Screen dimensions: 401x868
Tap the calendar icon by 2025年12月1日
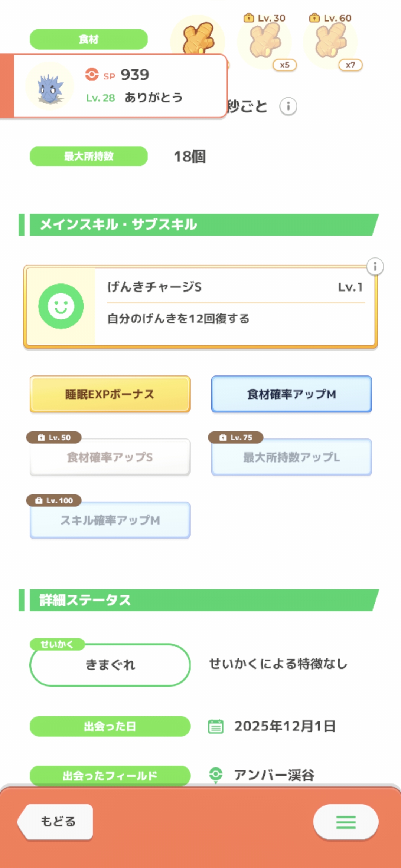click(216, 726)
